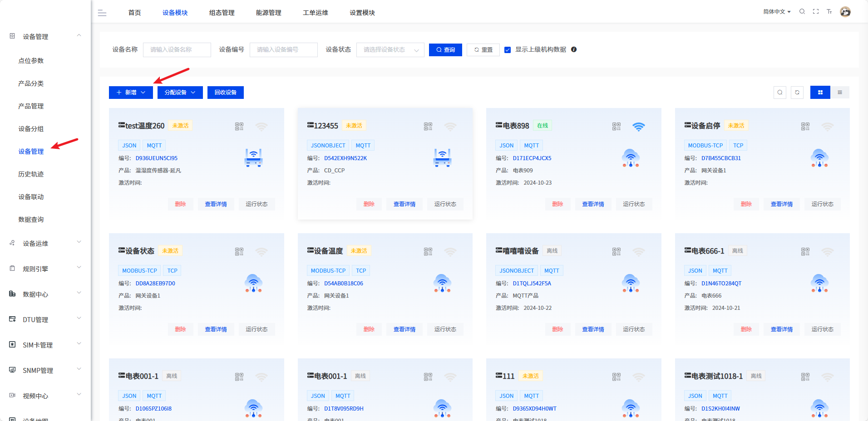Go to 首页 top tab

[x=134, y=13]
